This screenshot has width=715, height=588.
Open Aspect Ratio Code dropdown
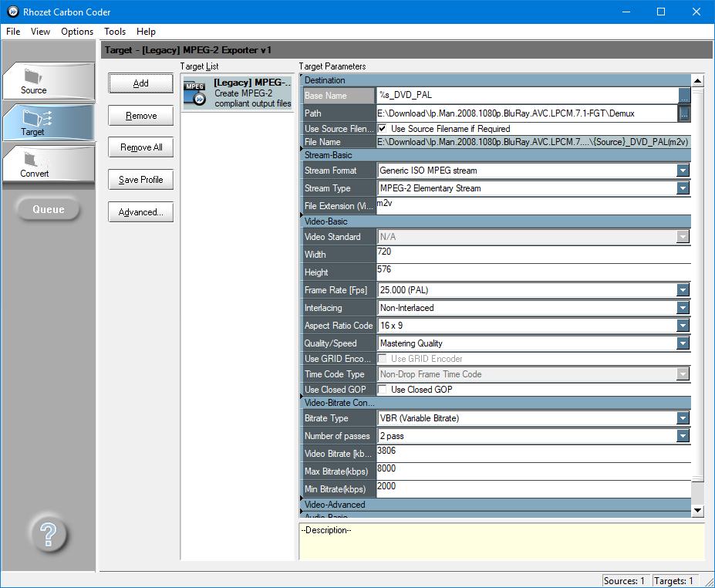click(x=683, y=326)
